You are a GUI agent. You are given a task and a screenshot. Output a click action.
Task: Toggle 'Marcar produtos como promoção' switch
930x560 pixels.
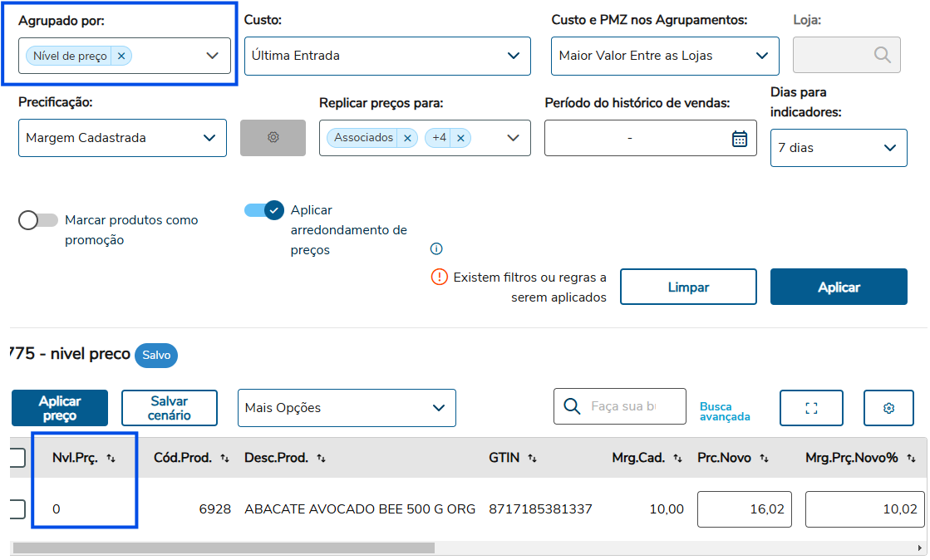37,220
